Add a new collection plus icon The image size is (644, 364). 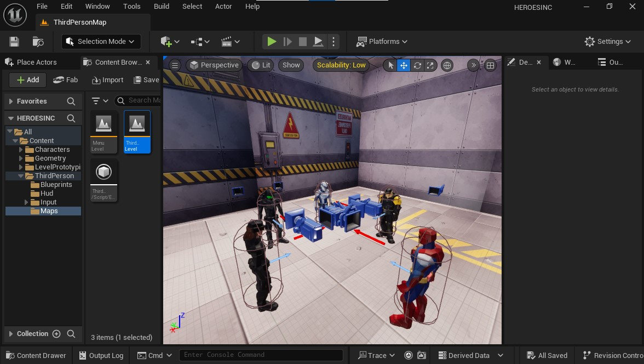[x=56, y=334]
